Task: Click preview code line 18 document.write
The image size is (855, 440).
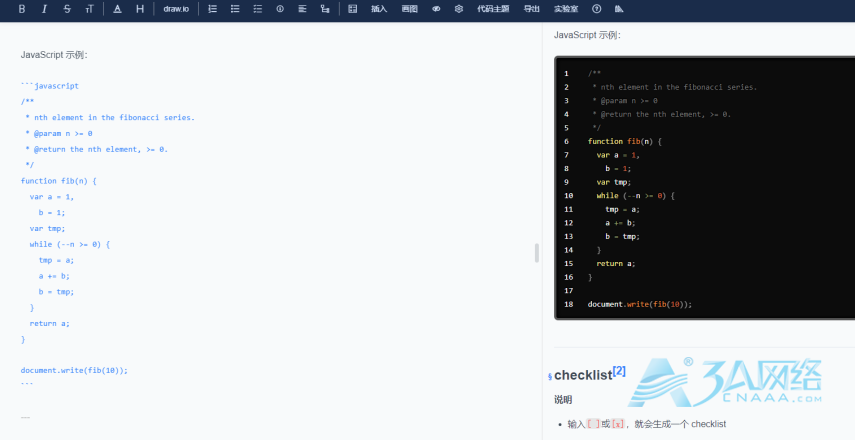Action: [640, 304]
